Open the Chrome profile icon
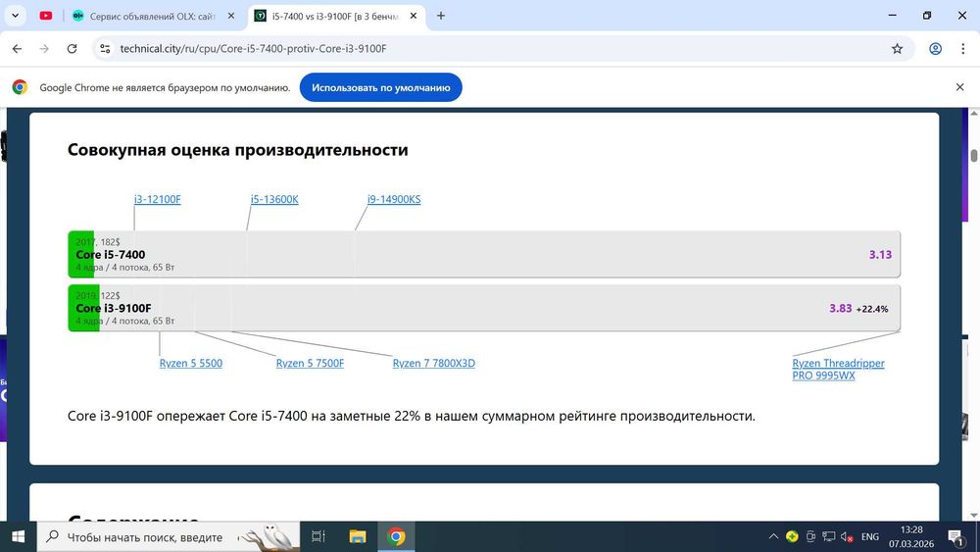 (935, 49)
